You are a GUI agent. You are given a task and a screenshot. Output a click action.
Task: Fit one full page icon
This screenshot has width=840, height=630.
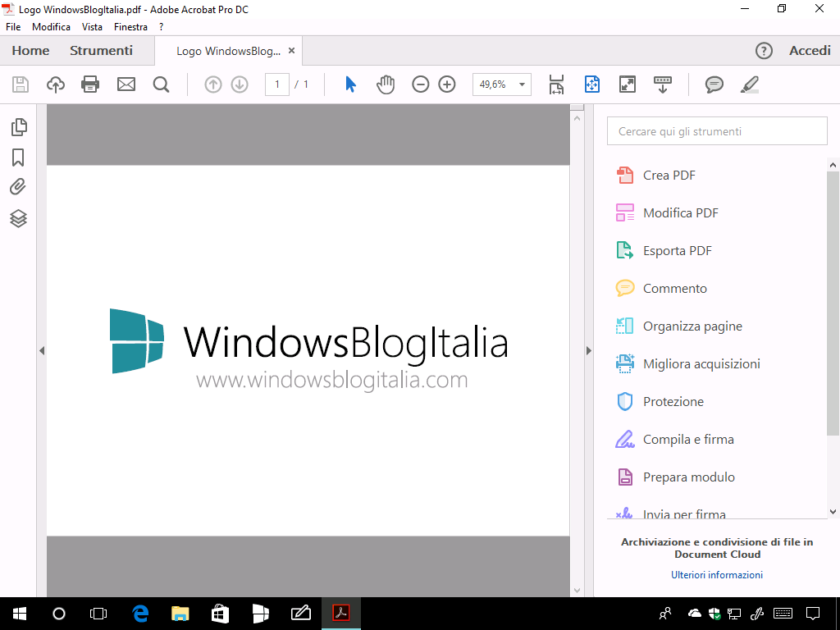[x=592, y=84]
